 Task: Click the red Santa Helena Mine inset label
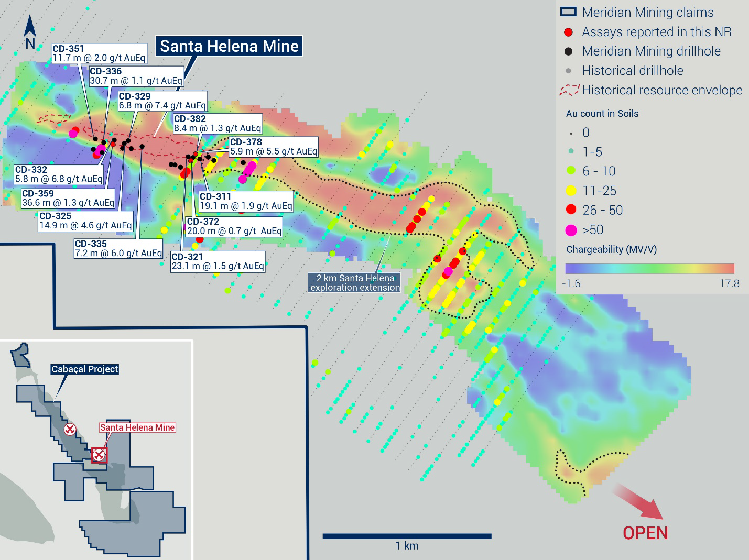[137, 427]
